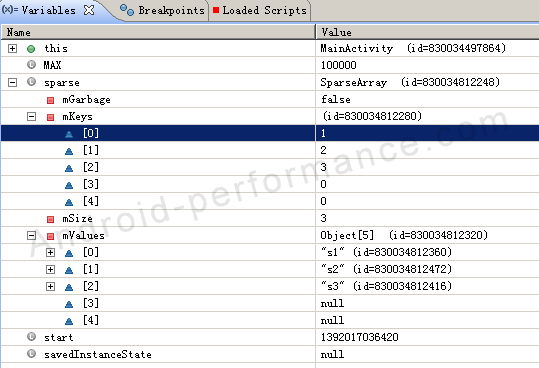
Task: Click the "s3" string value cell
Action: coord(427,286)
